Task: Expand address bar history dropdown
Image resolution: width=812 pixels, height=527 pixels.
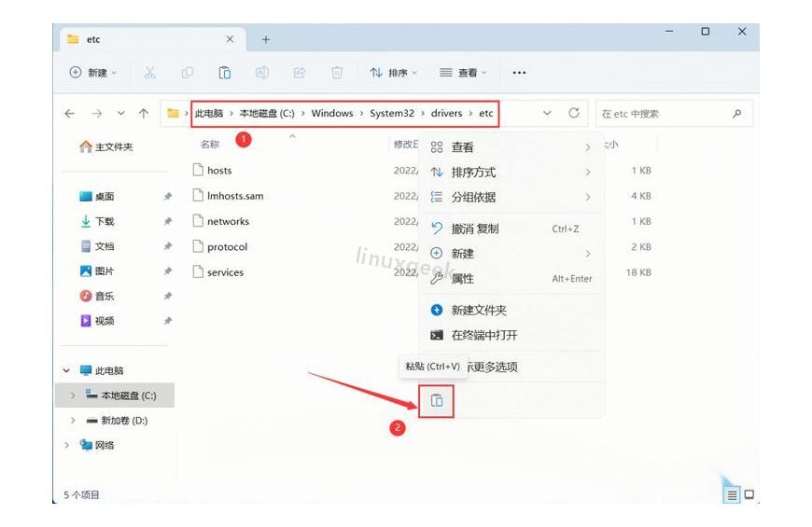Action: pos(547,113)
